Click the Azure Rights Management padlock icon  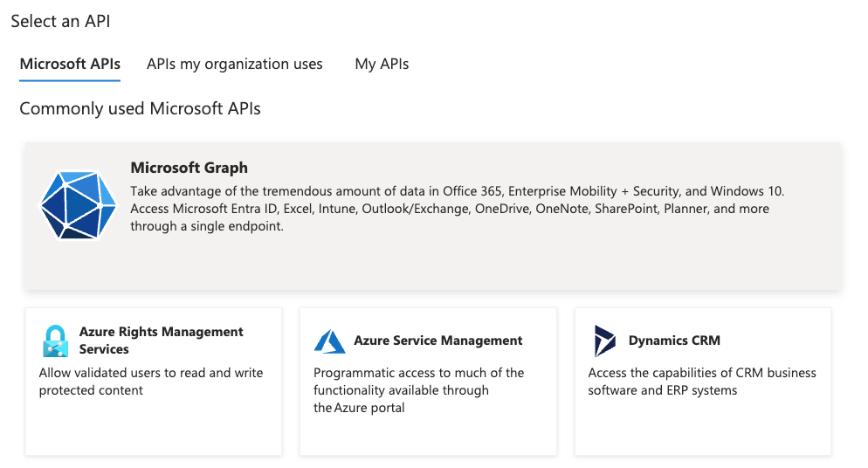pos(55,341)
